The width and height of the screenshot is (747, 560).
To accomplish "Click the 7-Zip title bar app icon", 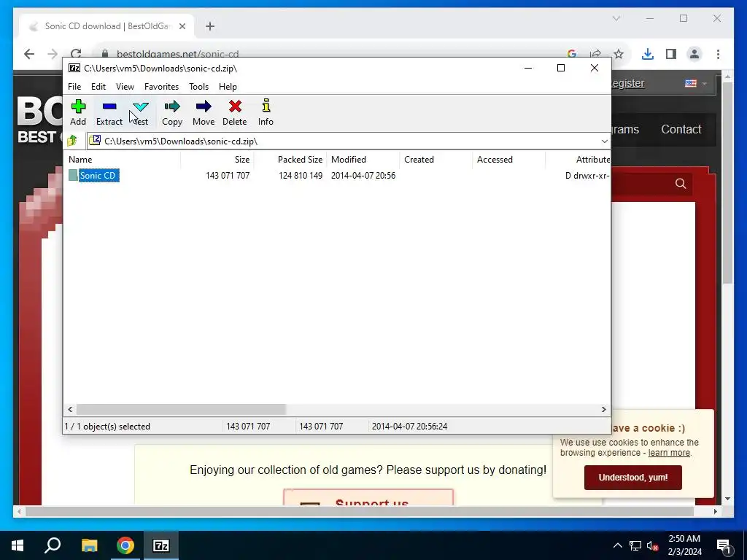I will [x=74, y=68].
